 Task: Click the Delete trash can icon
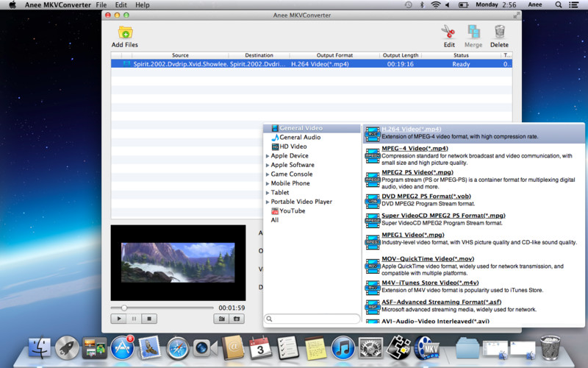[500, 32]
